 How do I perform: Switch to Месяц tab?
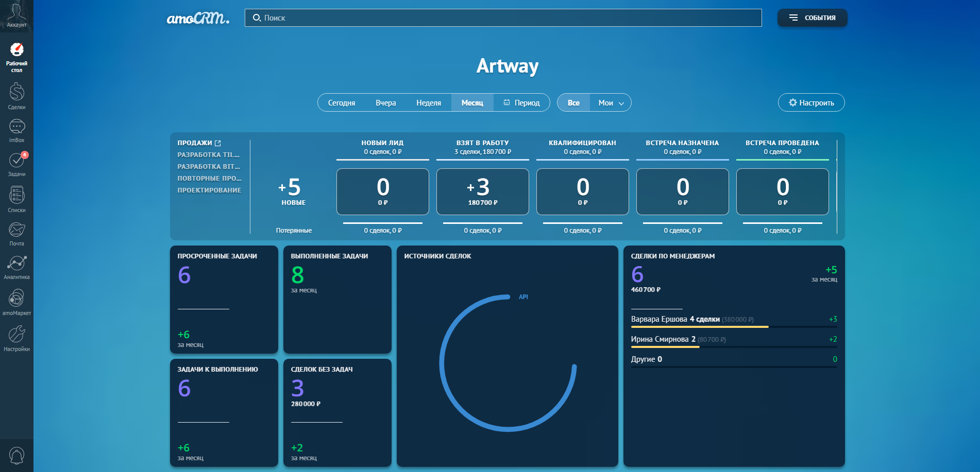pyautogui.click(x=472, y=103)
